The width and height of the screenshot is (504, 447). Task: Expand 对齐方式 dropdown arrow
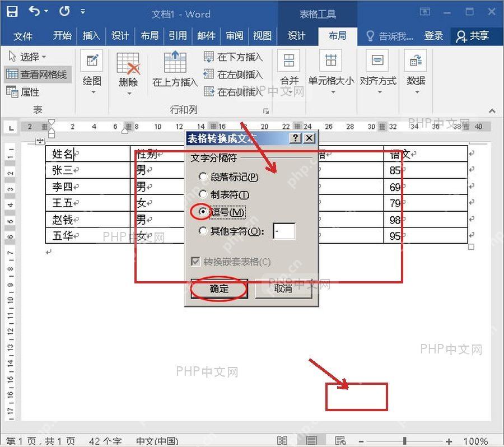380,92
